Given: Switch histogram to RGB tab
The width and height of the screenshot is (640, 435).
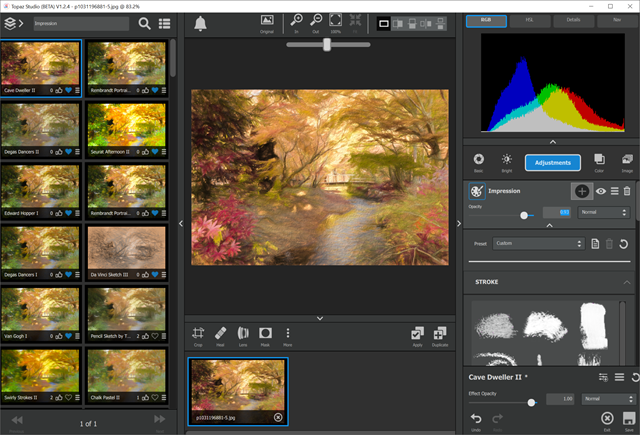Looking at the screenshot, I should click(486, 21).
